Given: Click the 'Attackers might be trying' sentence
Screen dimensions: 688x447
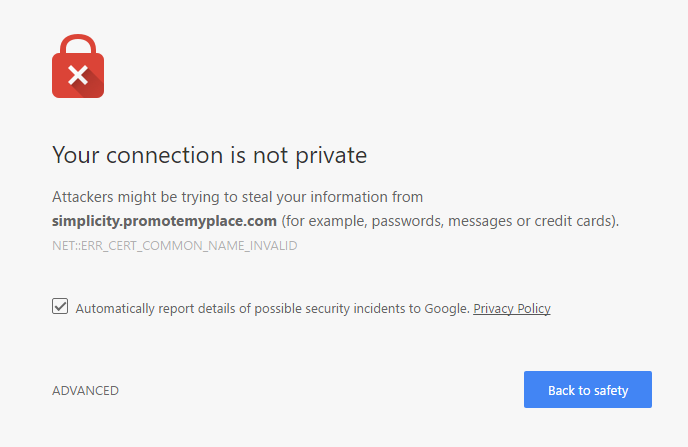Looking at the screenshot, I should (x=237, y=197).
